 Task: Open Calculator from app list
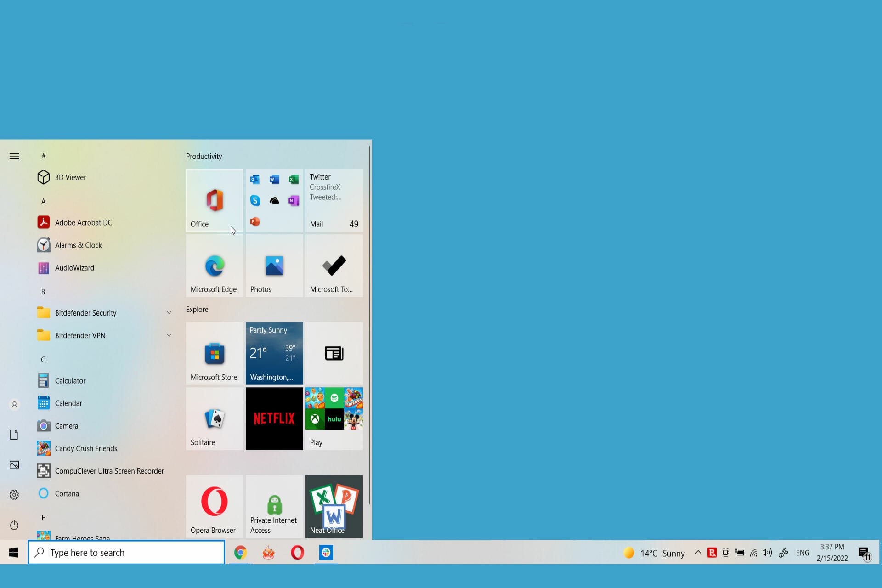[x=105, y=380]
